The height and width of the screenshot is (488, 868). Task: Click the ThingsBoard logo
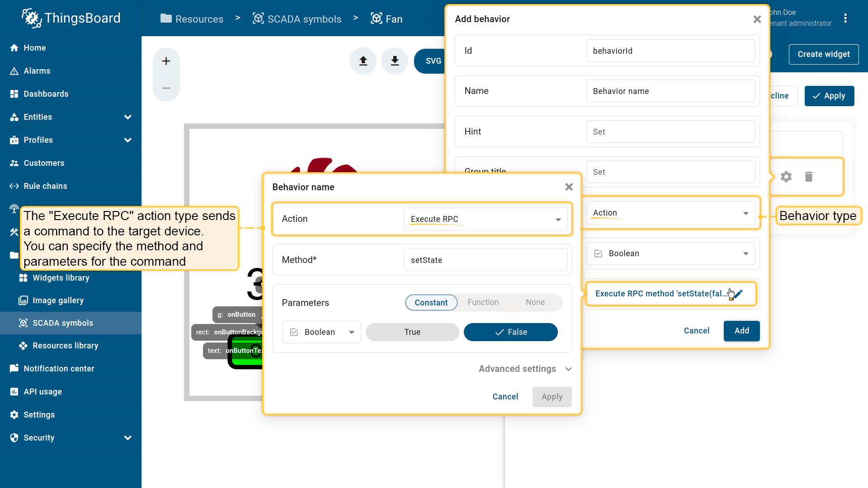pyautogui.click(x=71, y=18)
